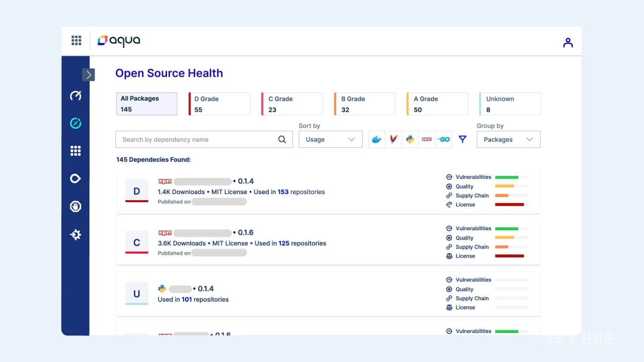Open the Sort by Usage dropdown
The image size is (644, 362).
(x=330, y=139)
